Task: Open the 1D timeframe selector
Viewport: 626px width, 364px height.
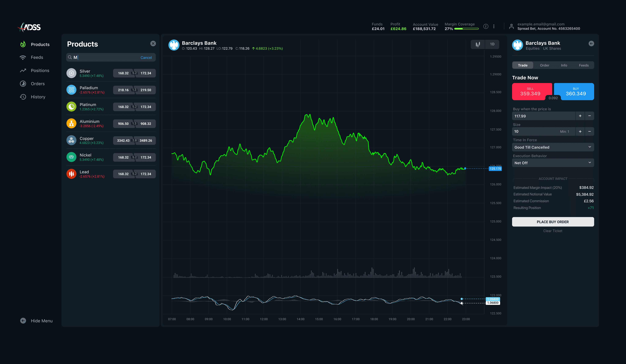Action: [492, 44]
